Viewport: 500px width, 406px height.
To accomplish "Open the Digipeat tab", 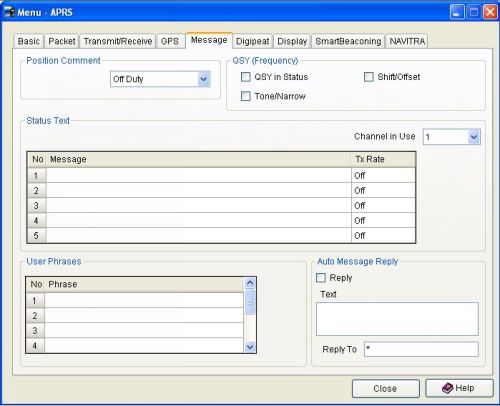I will point(253,41).
